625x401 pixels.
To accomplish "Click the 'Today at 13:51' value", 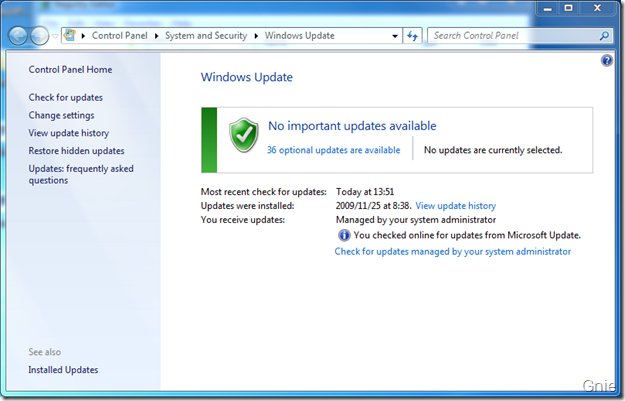I will 365,192.
